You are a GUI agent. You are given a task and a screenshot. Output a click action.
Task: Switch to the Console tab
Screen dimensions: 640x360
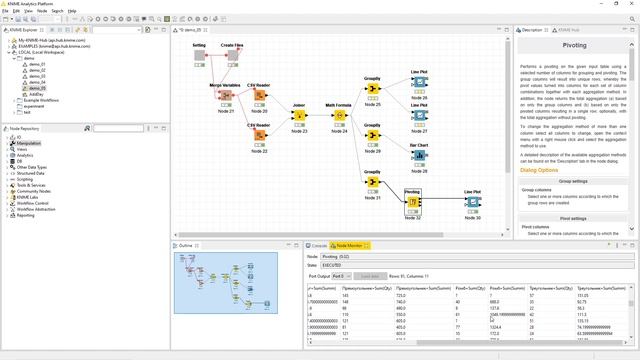click(x=316, y=246)
